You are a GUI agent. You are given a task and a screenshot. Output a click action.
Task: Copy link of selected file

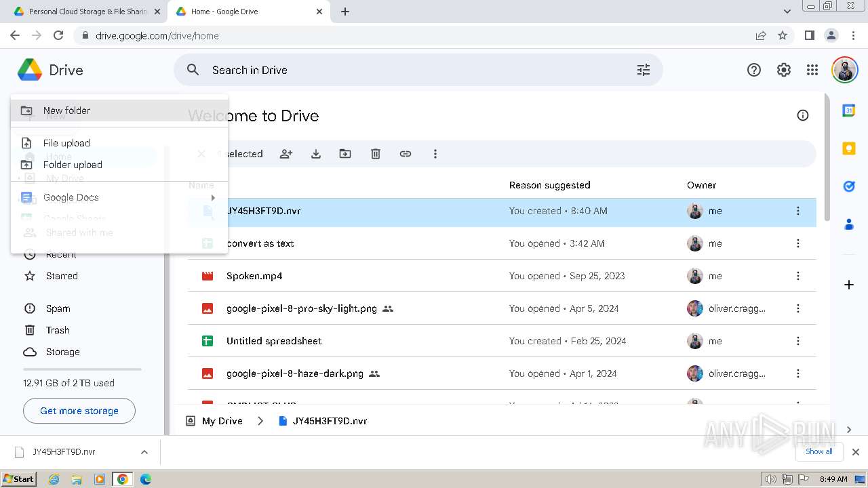pyautogui.click(x=406, y=154)
